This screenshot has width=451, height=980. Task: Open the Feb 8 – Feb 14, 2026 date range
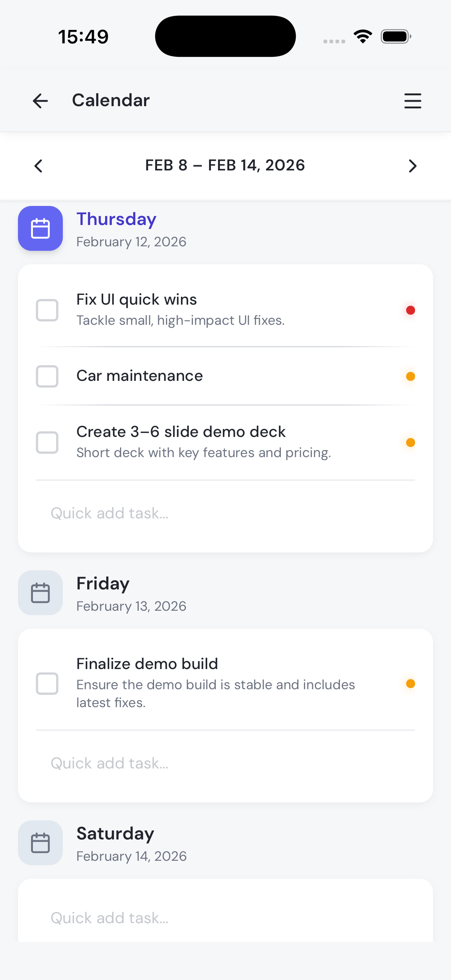(x=225, y=166)
